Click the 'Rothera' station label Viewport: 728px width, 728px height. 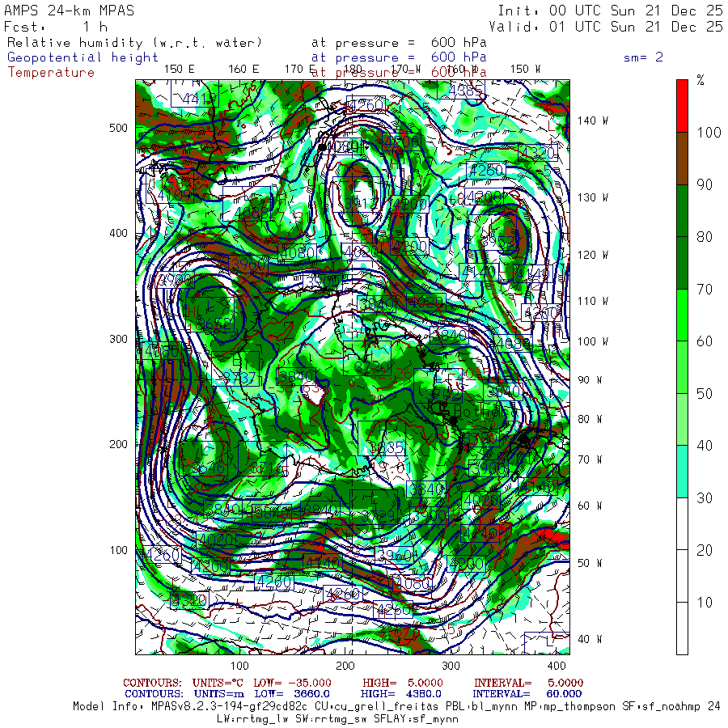coord(485,411)
